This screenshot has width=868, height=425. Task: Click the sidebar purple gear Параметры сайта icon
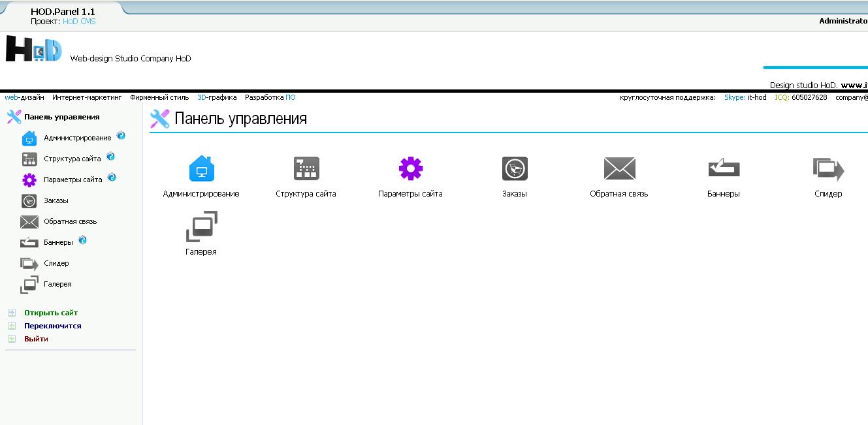[x=29, y=180]
